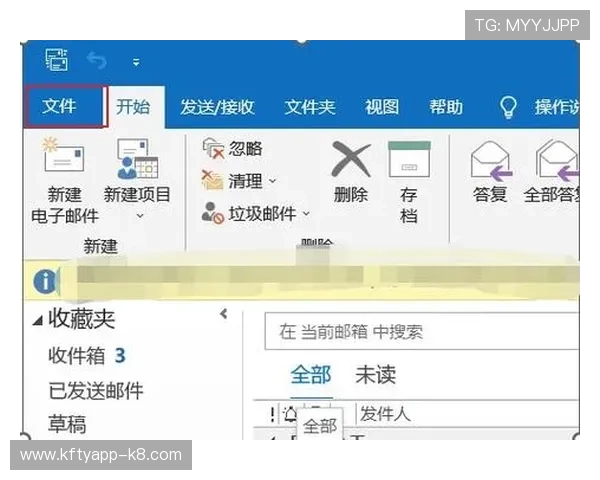Open the 帮助 ribbon tab

coord(446,107)
